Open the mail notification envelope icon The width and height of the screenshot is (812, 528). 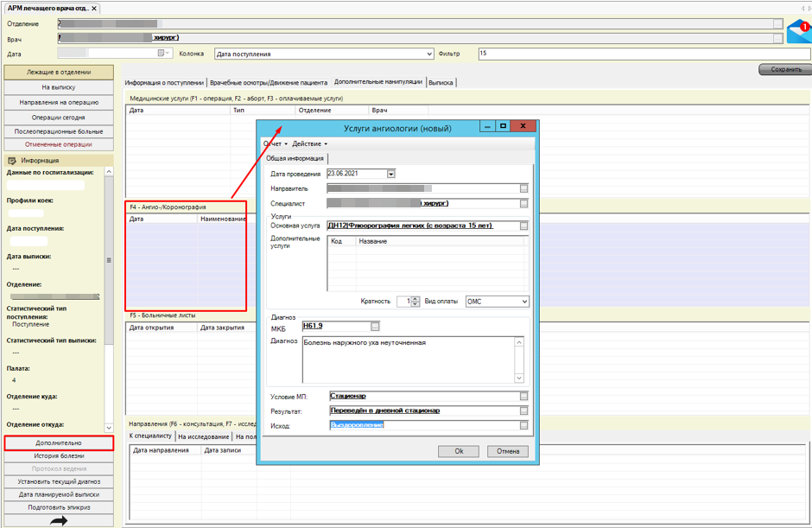point(799,31)
